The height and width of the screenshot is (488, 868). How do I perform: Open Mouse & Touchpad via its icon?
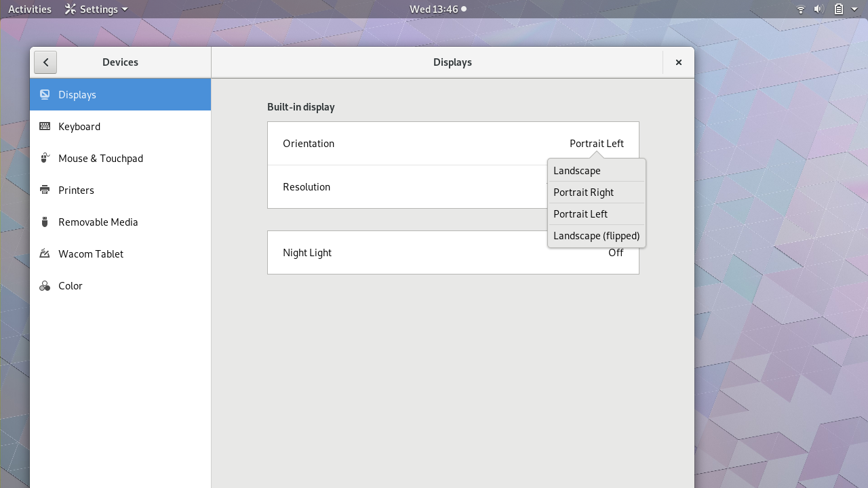coord(45,158)
